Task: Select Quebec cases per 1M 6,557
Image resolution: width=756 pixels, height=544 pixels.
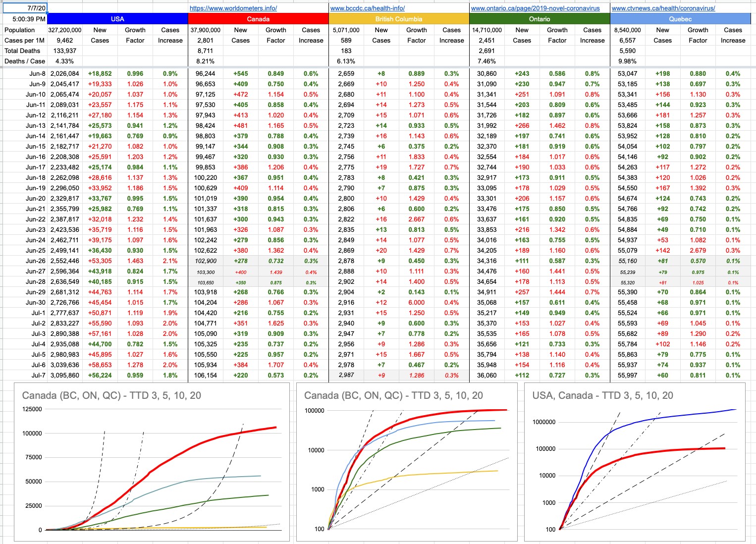Action: [x=628, y=40]
